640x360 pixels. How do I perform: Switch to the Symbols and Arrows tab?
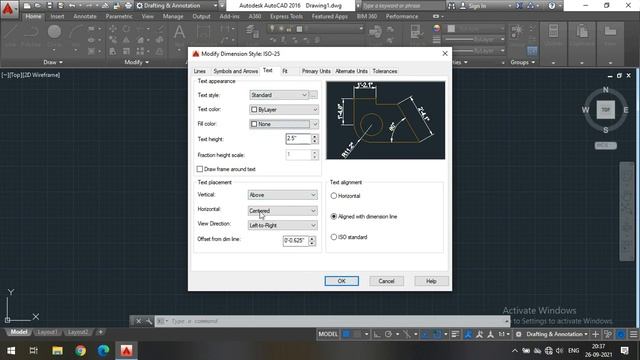[236, 71]
